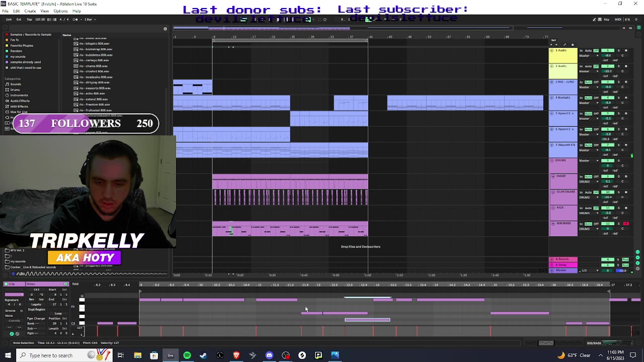Open Steam from the taskbar
644x362 pixels.
203,355
